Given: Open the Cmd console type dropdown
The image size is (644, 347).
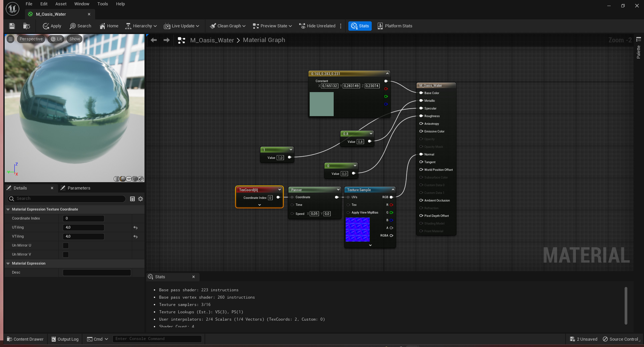Looking at the screenshot, I should pyautogui.click(x=98, y=339).
